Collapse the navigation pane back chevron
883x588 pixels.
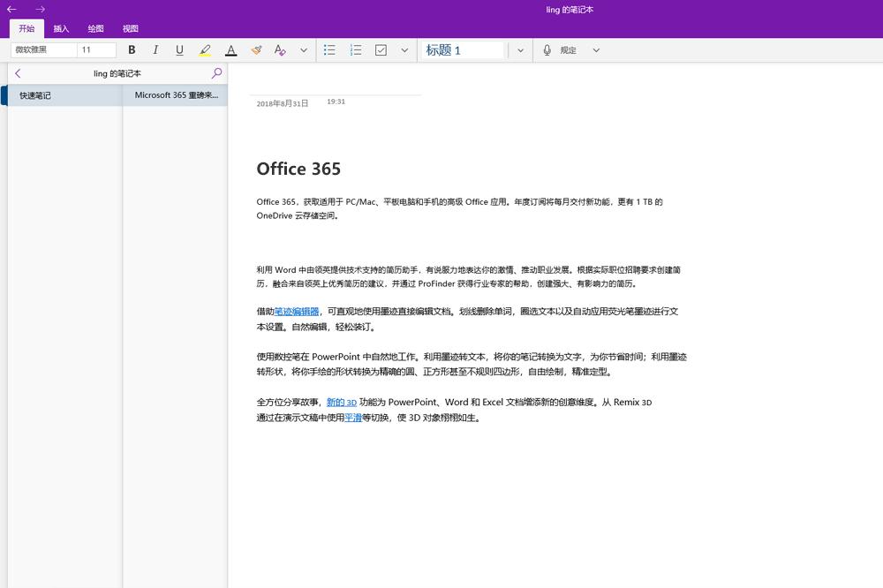18,73
